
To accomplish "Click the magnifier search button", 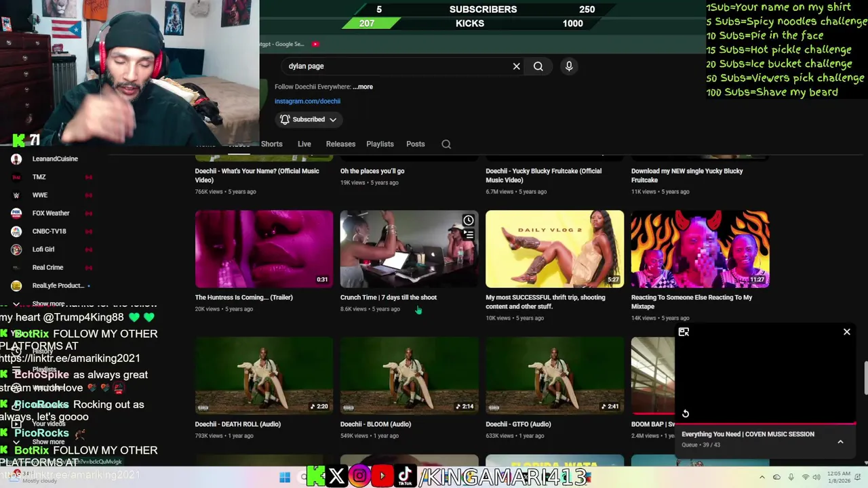I will [x=538, y=66].
